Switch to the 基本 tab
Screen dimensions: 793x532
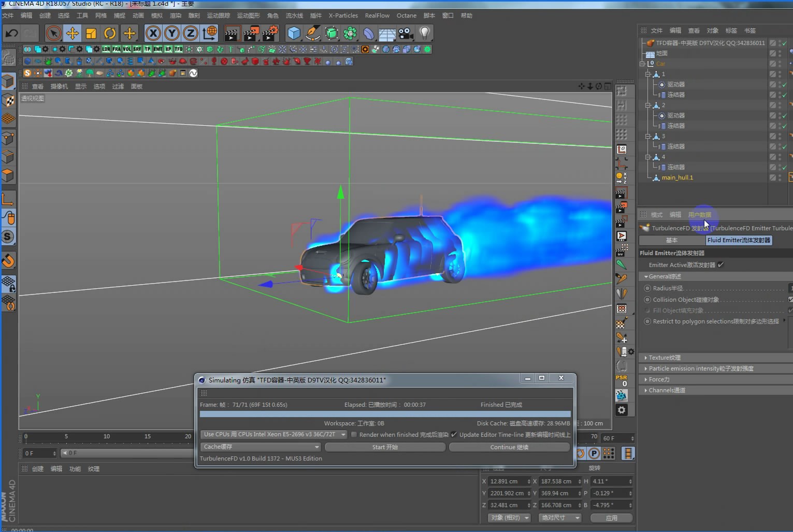tap(672, 240)
